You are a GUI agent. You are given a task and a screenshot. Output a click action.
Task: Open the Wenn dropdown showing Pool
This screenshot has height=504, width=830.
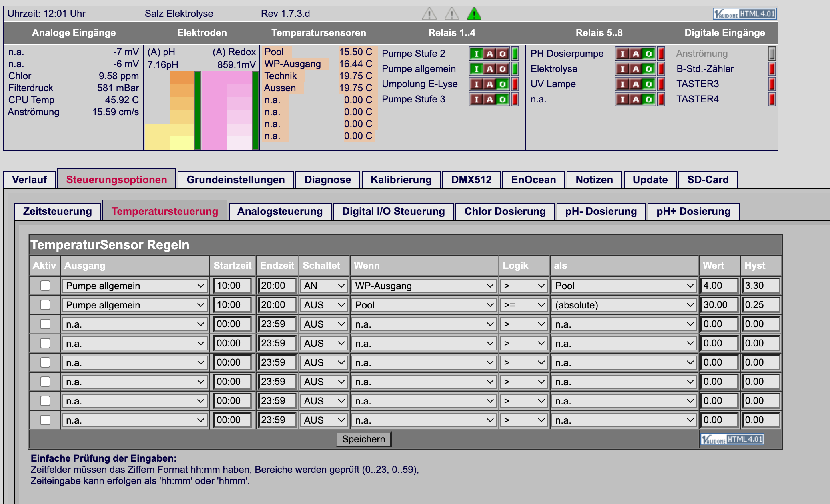424,305
